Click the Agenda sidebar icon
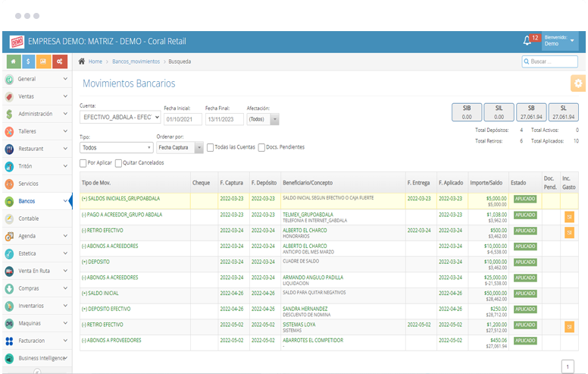588x374 pixels. (9, 236)
